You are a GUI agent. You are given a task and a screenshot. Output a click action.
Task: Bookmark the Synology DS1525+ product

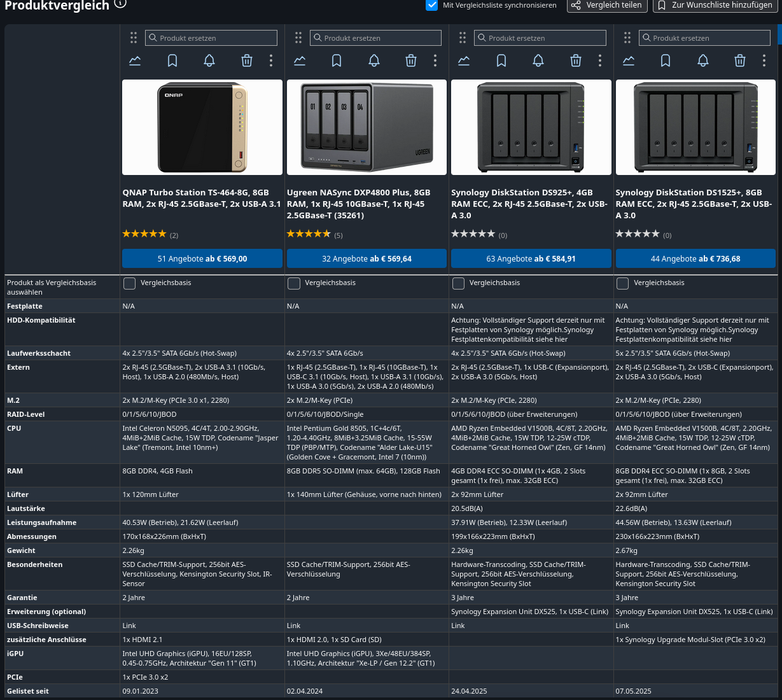click(666, 60)
